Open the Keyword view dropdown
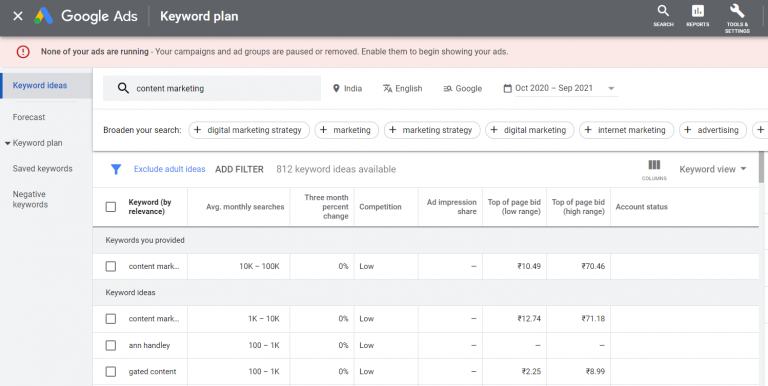Viewport: 768px width, 386px height. pos(713,169)
